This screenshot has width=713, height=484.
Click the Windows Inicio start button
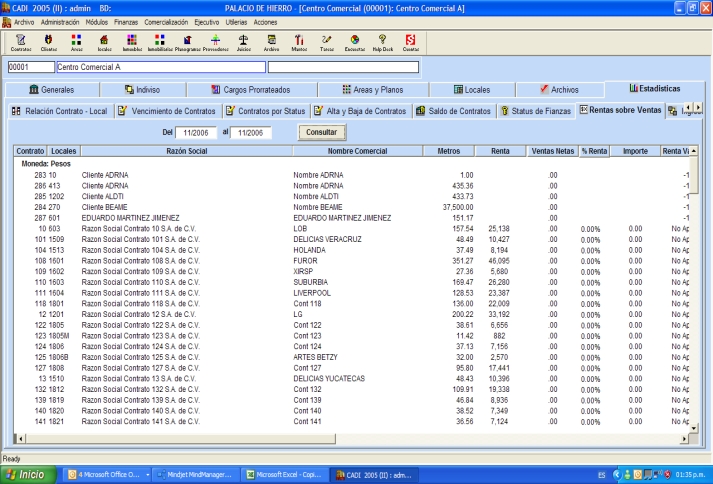27,474
